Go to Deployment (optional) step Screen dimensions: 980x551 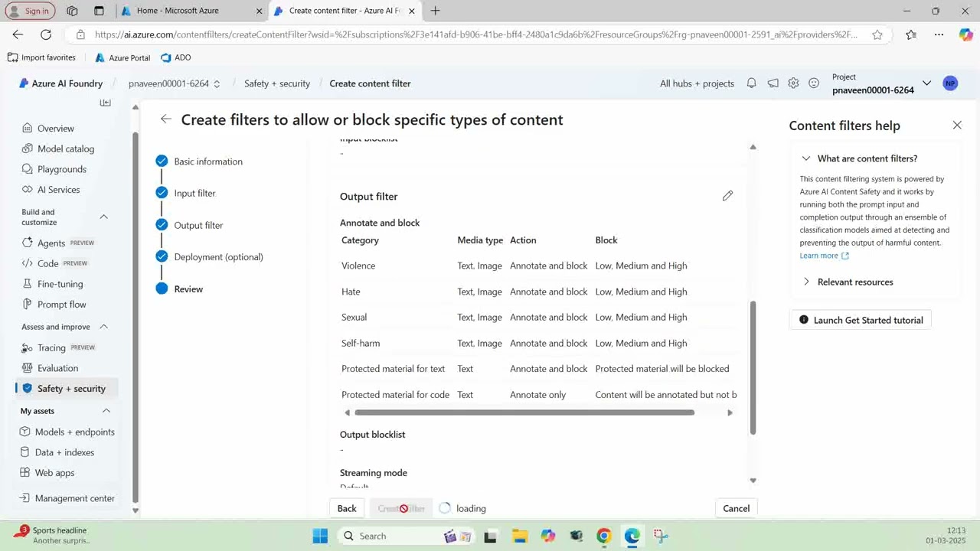[218, 257]
